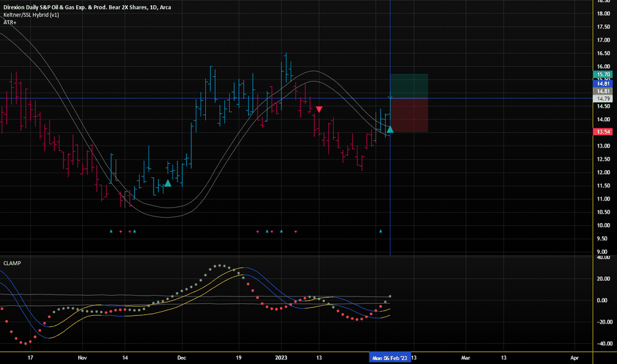Image resolution: width=617 pixels, height=364 pixels.
Task: Click the 18.00 price axis label
Action: [604, 14]
